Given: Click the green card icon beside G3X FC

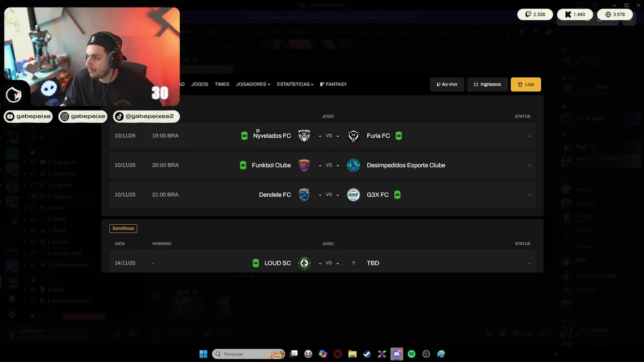Looking at the screenshot, I should (x=397, y=195).
